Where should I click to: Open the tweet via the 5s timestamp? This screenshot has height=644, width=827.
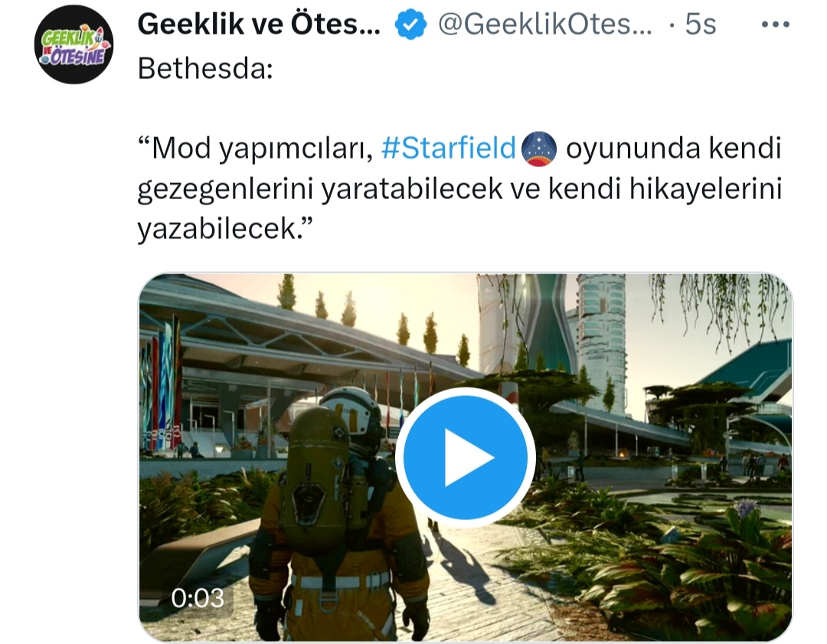tap(701, 25)
